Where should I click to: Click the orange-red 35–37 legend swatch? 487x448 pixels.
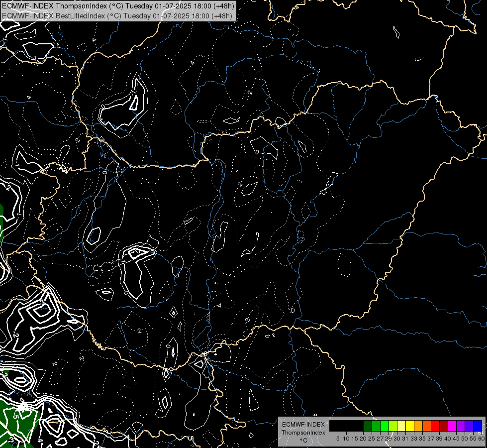click(x=427, y=426)
